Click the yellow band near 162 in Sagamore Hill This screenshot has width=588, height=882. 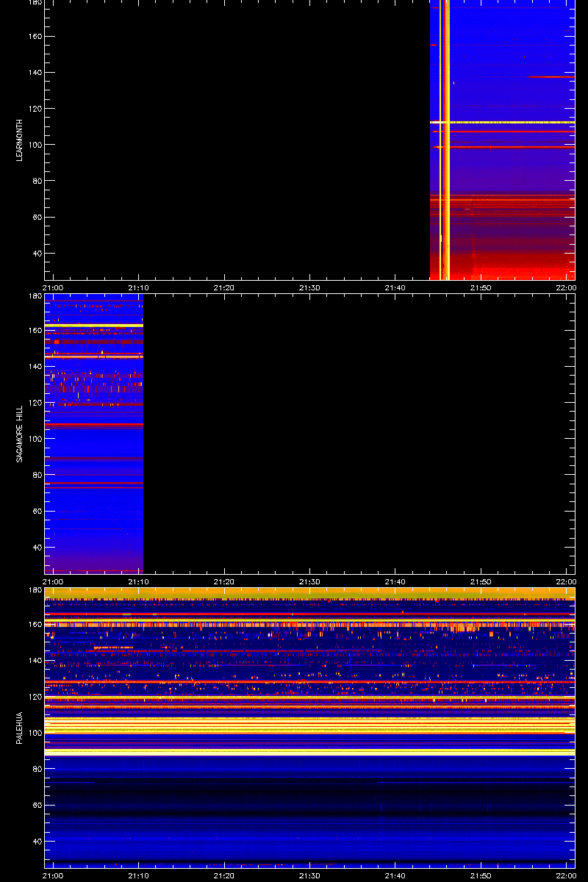tap(94, 325)
